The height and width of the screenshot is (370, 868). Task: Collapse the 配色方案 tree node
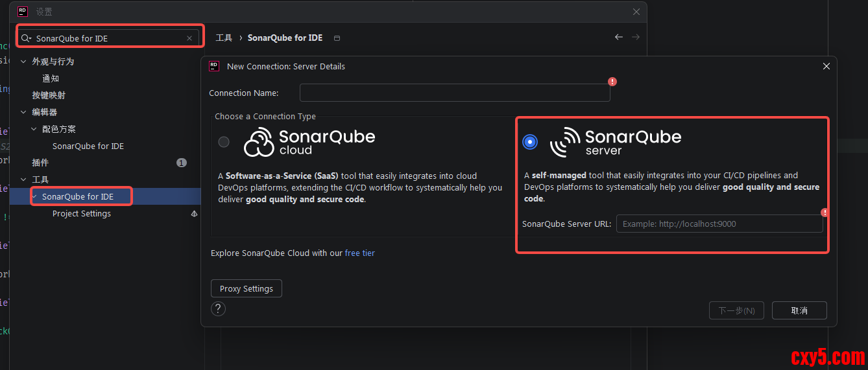[34, 129]
